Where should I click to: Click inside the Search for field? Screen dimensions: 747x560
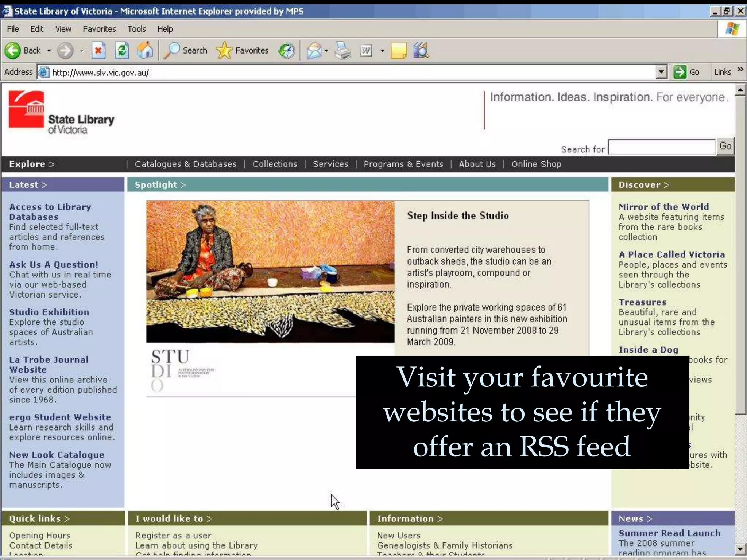click(x=662, y=147)
